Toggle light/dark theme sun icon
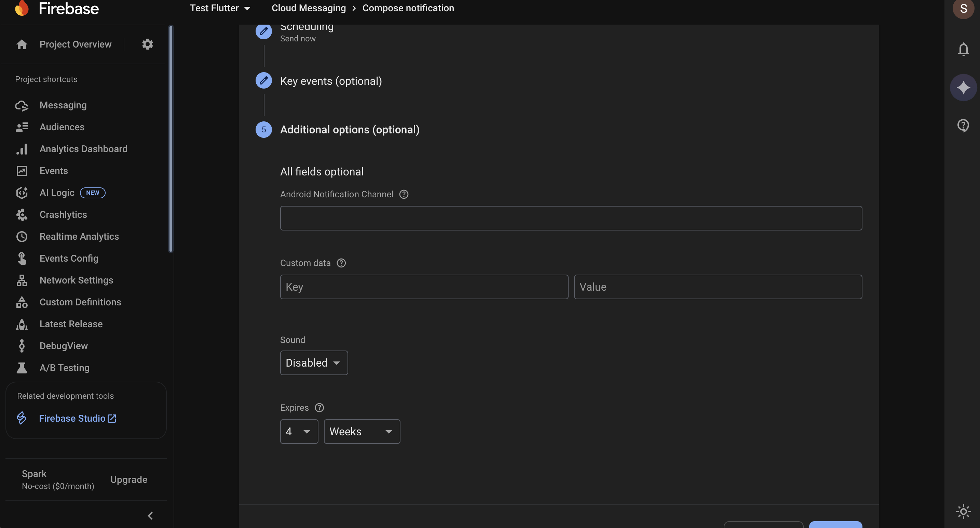Screen dimensions: 980x528 coord(963,511)
